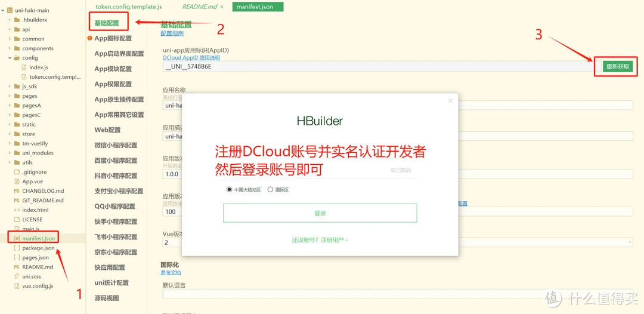Collapse the config folder
The height and width of the screenshot is (314, 644).
coord(10,58)
